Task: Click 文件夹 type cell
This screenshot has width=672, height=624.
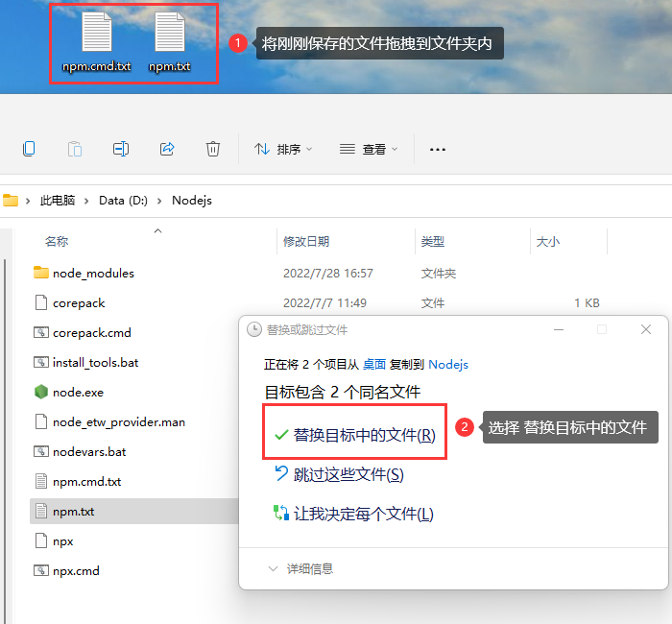Action: [439, 273]
